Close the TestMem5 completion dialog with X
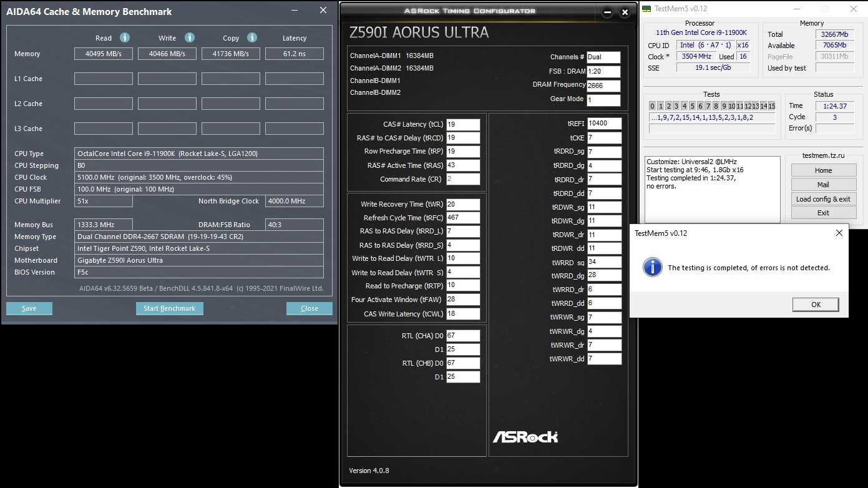 tap(839, 233)
